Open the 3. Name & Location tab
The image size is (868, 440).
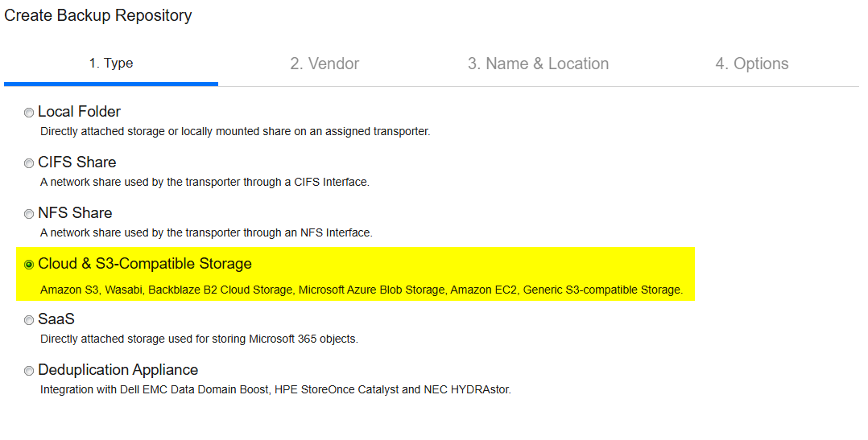tap(538, 64)
